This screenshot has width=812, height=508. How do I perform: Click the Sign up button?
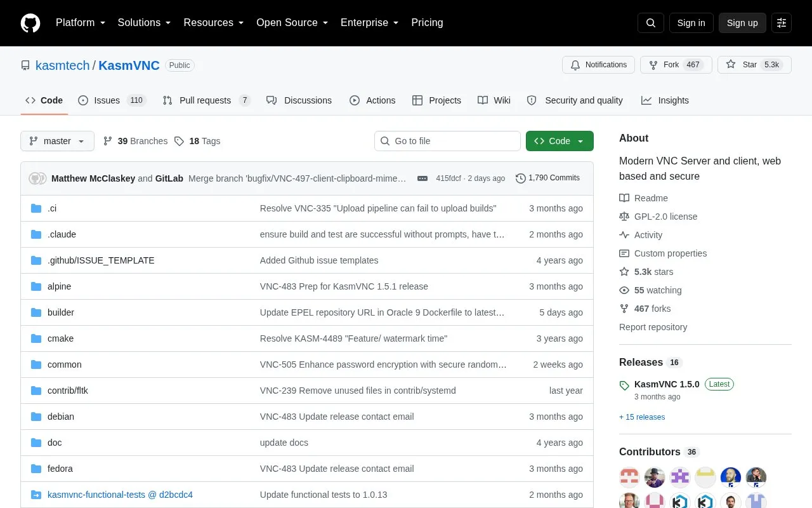[x=742, y=23]
